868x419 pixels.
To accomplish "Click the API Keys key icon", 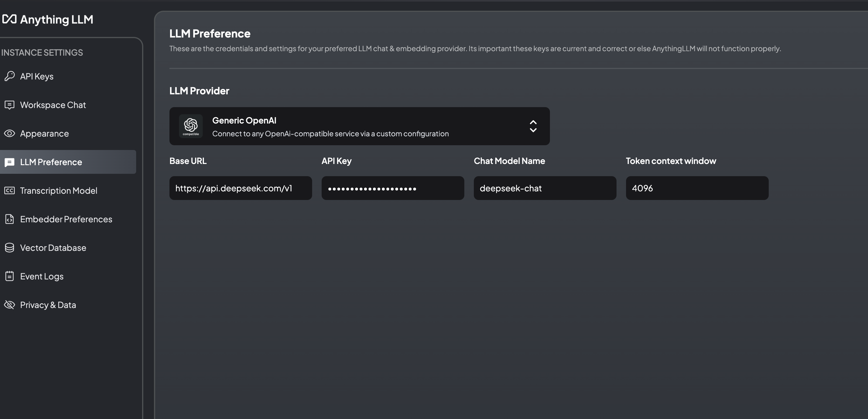I will point(10,76).
